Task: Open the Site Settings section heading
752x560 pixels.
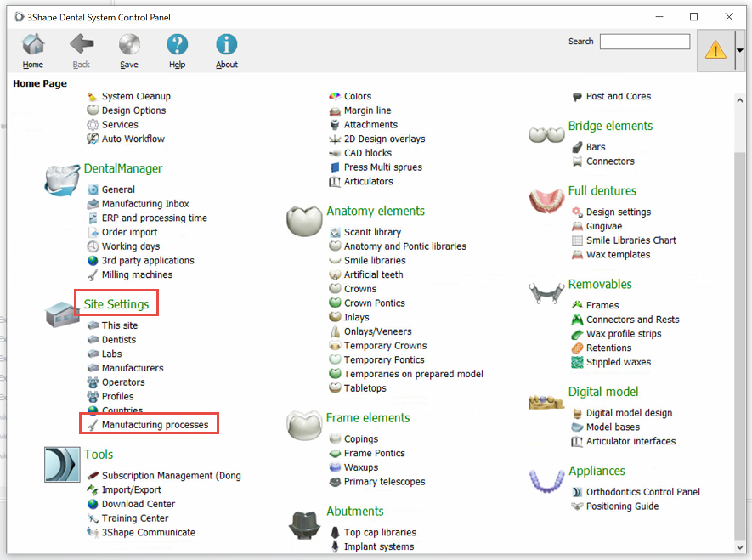Action: pyautogui.click(x=116, y=304)
